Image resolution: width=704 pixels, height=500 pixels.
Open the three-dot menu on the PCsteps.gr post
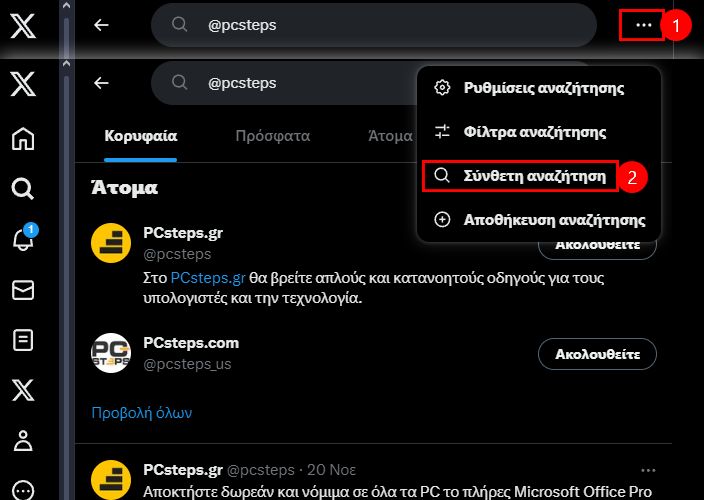(648, 470)
